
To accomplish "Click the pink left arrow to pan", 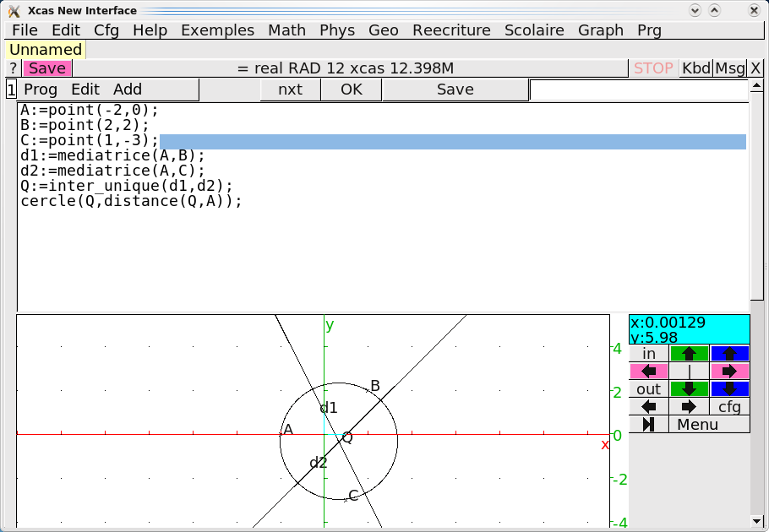I will point(648,371).
